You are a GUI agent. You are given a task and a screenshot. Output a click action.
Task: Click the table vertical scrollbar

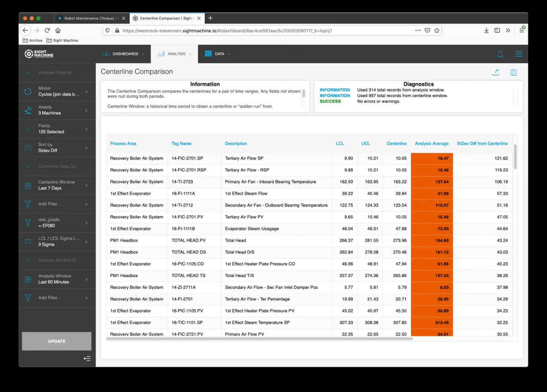click(x=516, y=157)
